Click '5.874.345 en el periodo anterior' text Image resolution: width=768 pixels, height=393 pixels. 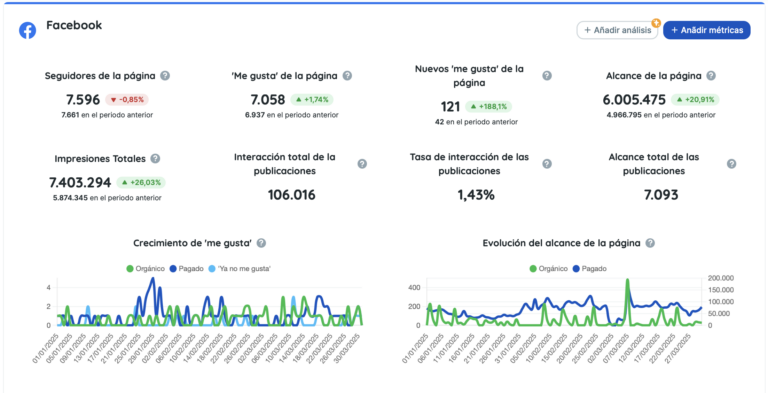[107, 198]
